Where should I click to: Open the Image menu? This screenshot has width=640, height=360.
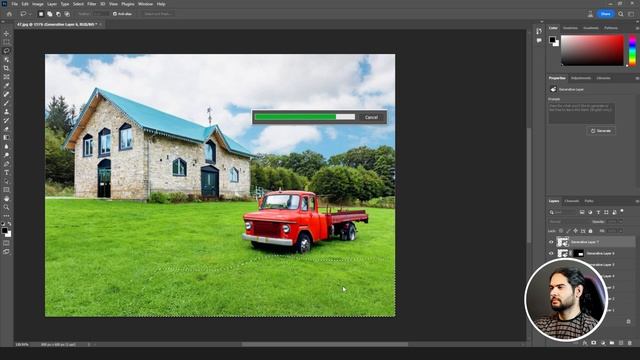[x=38, y=4]
